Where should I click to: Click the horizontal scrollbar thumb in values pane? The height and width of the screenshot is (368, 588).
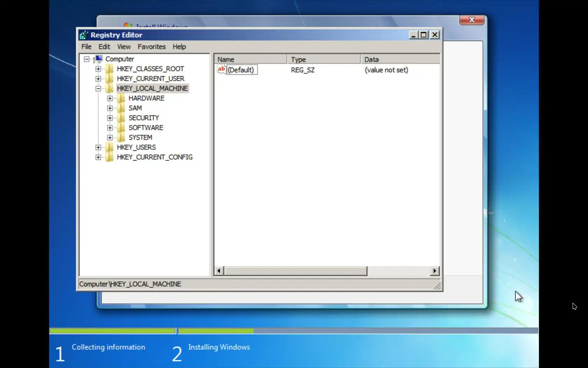[296, 271]
